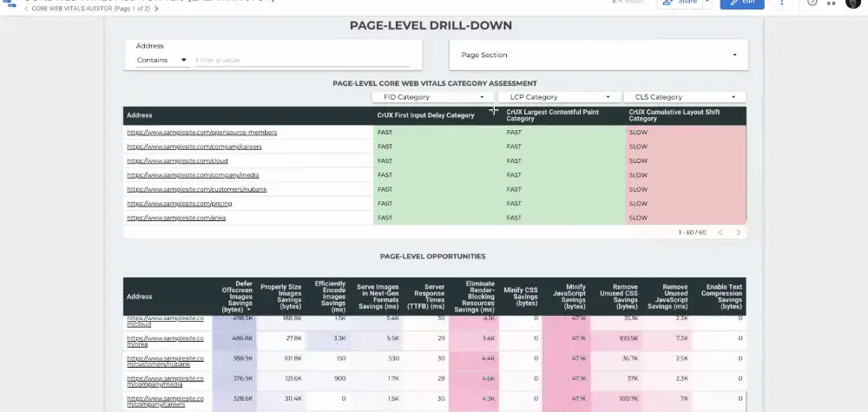Viewport: 868px width, 412px height.
Task: Select LCP FAST cell for pricing row
Action: point(564,204)
